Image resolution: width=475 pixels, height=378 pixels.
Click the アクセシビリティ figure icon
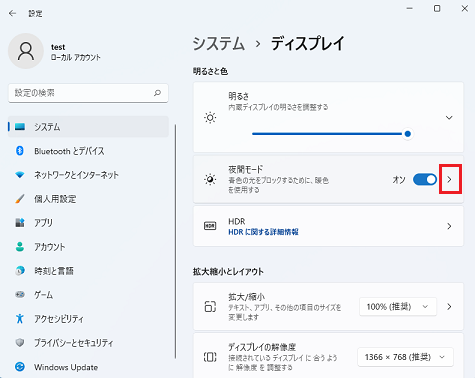coord(20,319)
